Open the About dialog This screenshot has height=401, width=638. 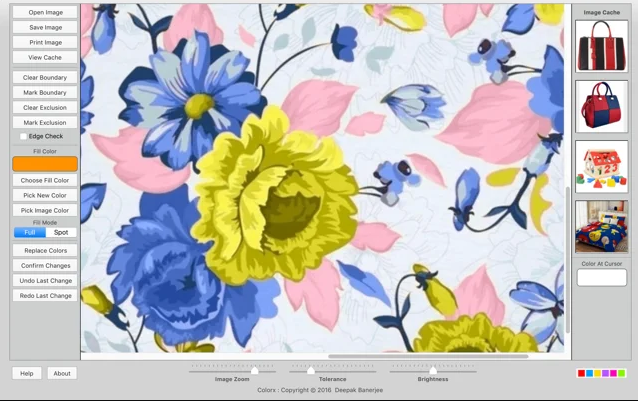point(62,373)
